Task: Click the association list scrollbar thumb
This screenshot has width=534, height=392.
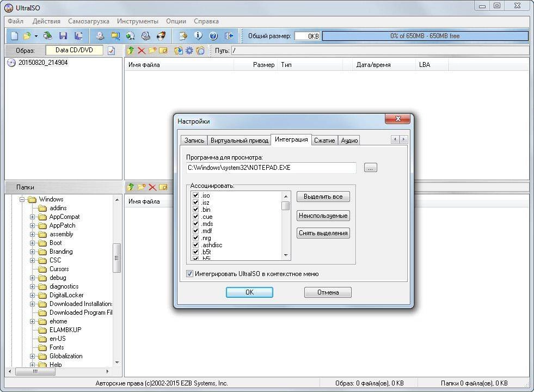Action: pyautogui.click(x=286, y=206)
